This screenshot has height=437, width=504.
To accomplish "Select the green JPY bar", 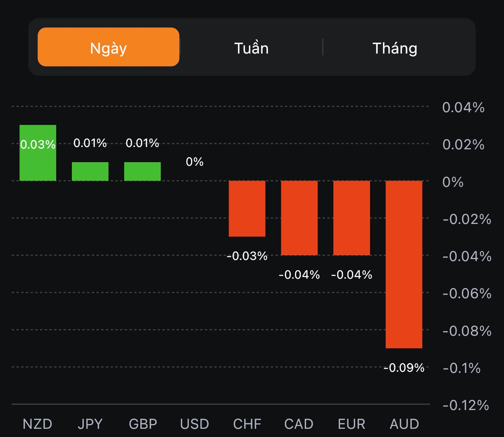I will click(90, 172).
